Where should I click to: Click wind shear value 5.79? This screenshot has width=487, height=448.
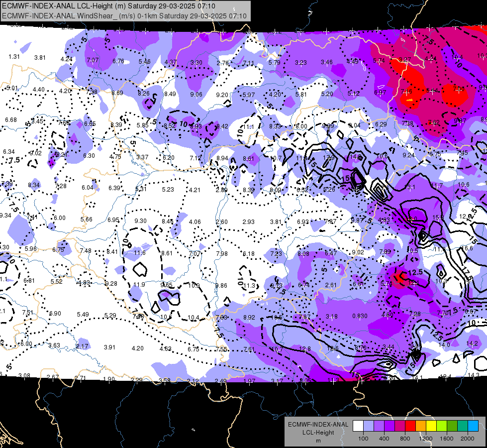click(275, 63)
